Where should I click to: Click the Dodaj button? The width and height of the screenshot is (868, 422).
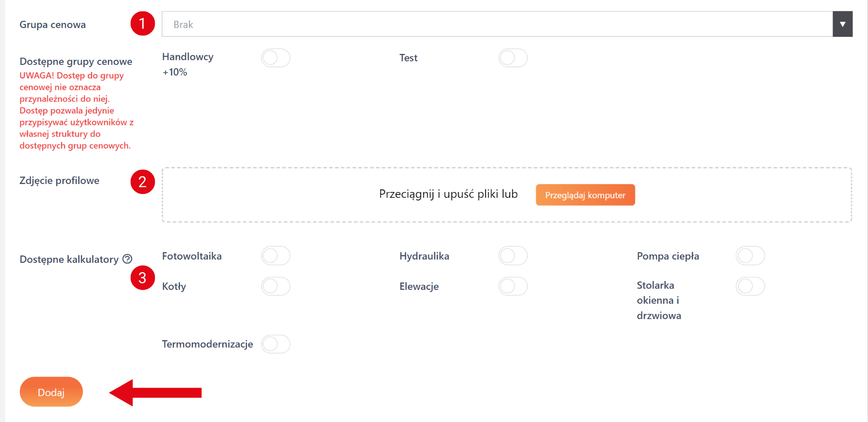pyautogui.click(x=51, y=392)
